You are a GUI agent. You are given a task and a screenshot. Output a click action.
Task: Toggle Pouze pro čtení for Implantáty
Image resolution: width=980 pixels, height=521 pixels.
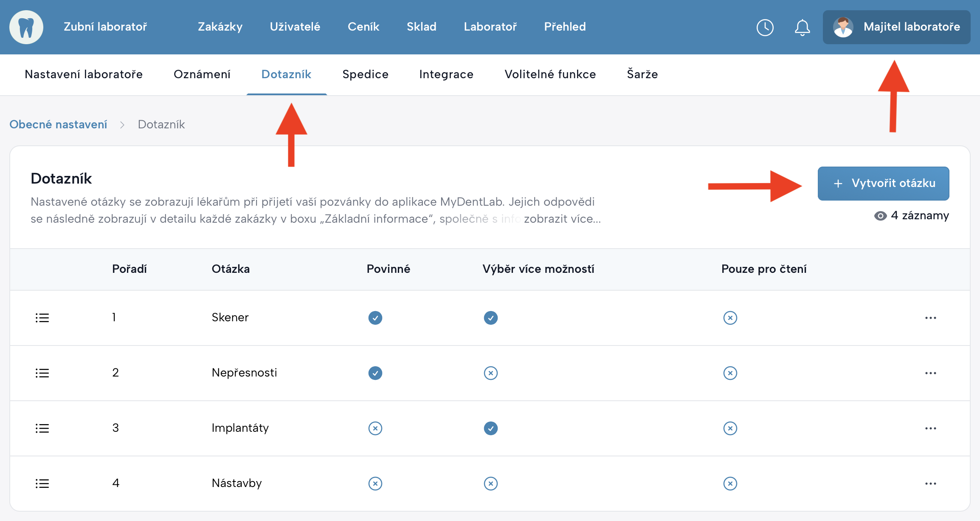pyautogui.click(x=730, y=428)
